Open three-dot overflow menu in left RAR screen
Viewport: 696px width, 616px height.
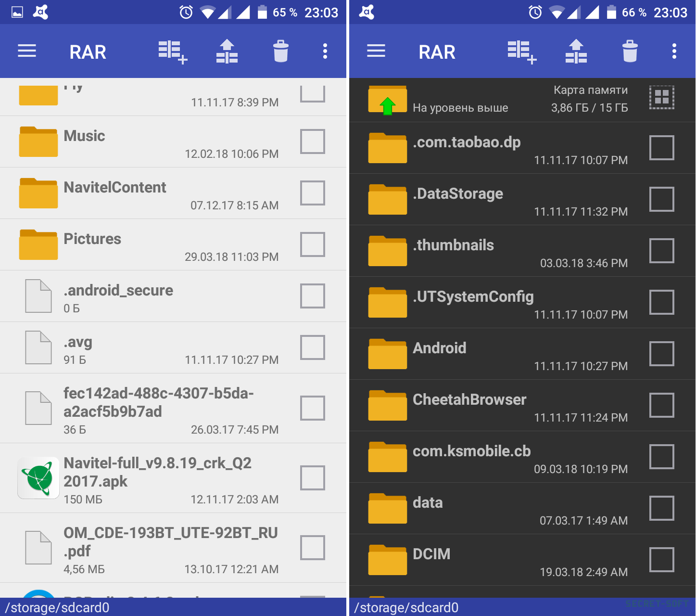(325, 51)
